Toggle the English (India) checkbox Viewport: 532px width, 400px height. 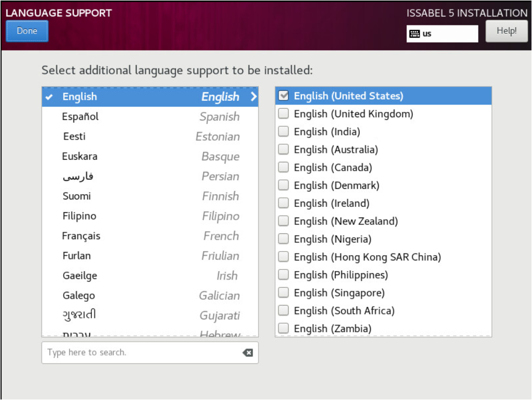[284, 132]
